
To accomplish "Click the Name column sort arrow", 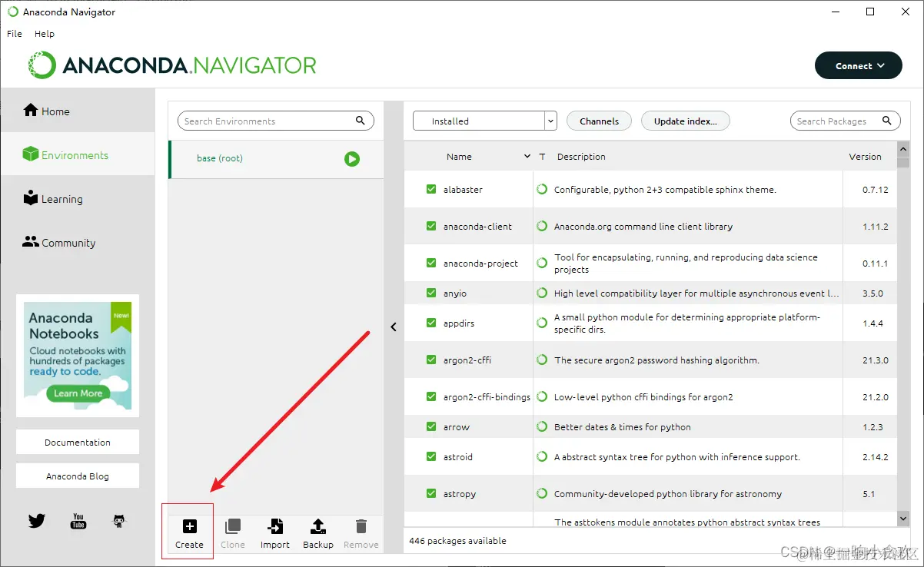I will click(x=527, y=157).
